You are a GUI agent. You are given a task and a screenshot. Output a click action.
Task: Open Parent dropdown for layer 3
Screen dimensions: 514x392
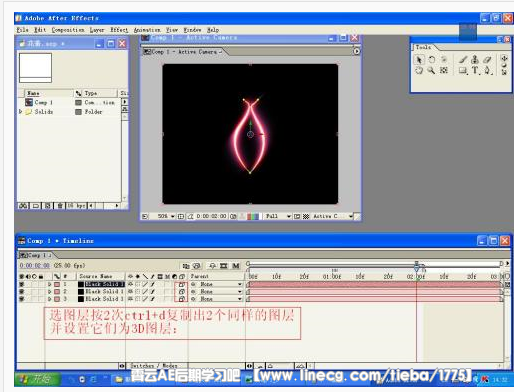221,299
